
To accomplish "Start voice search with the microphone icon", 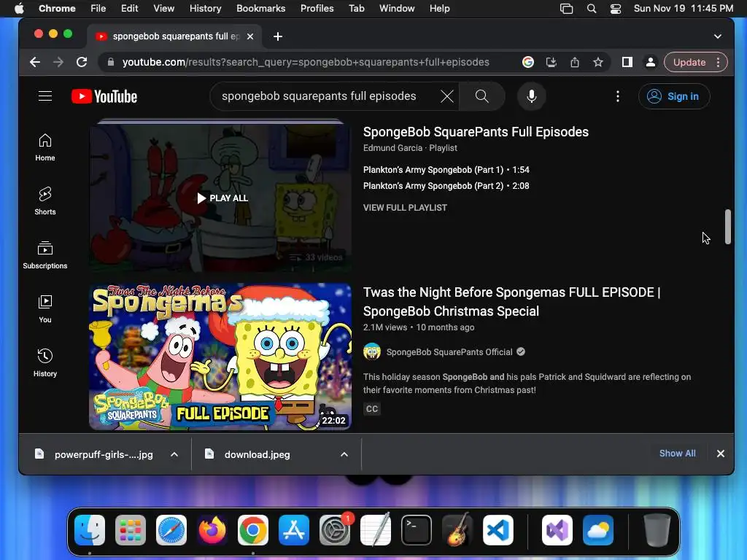I will pyautogui.click(x=531, y=96).
